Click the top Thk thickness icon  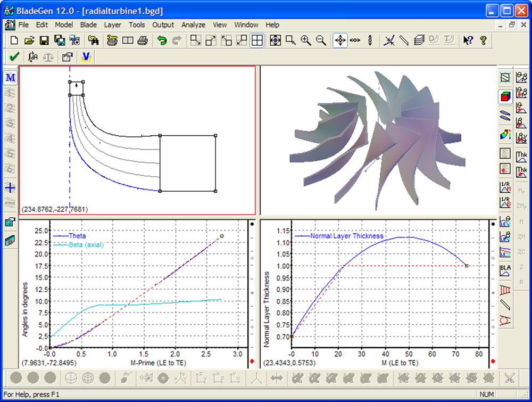point(521,156)
